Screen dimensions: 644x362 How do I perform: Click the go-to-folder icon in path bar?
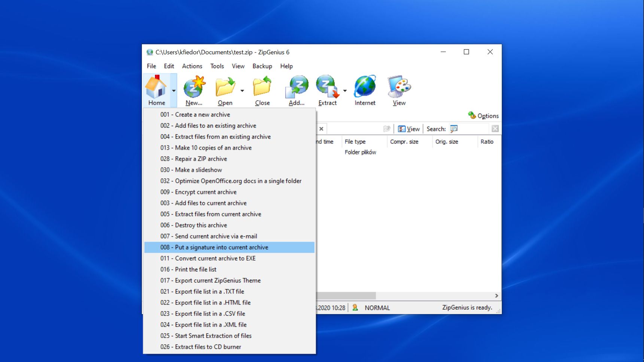point(387,129)
